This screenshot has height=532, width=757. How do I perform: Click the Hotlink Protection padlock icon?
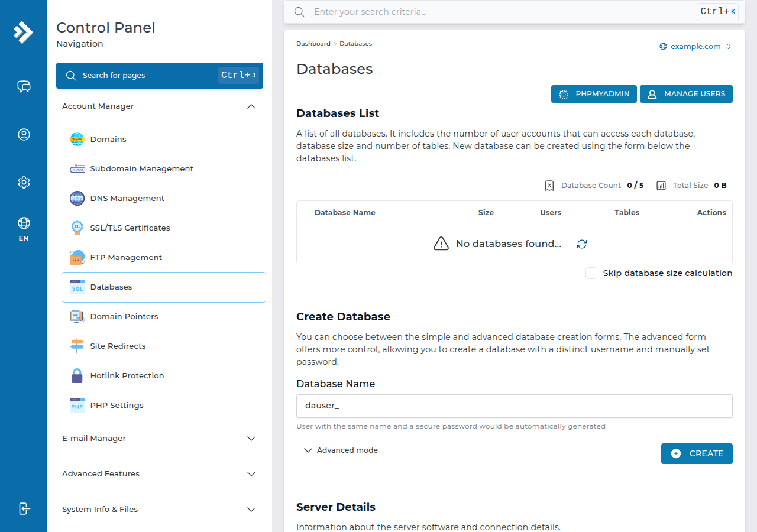[x=77, y=376]
